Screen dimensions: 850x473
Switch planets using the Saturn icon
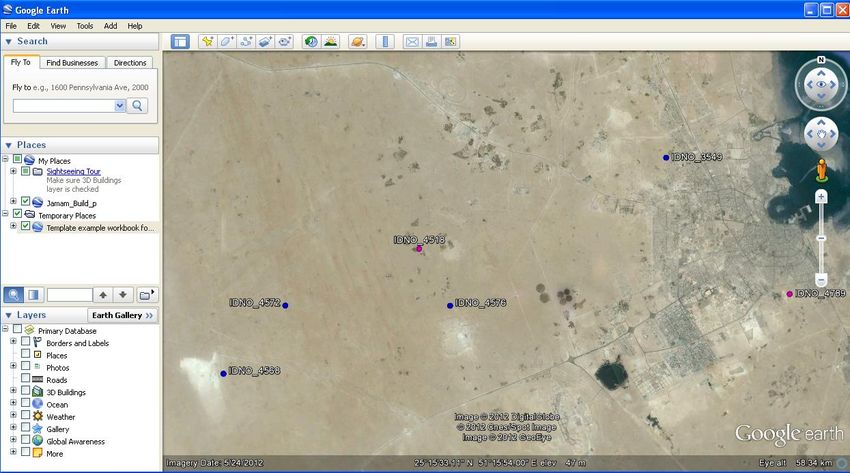[x=358, y=42]
